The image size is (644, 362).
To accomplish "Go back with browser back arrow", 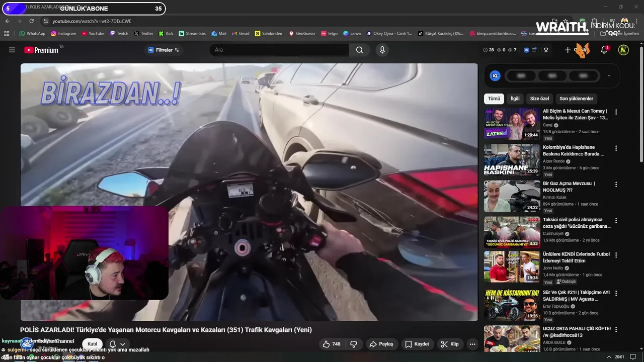I will [7, 21].
